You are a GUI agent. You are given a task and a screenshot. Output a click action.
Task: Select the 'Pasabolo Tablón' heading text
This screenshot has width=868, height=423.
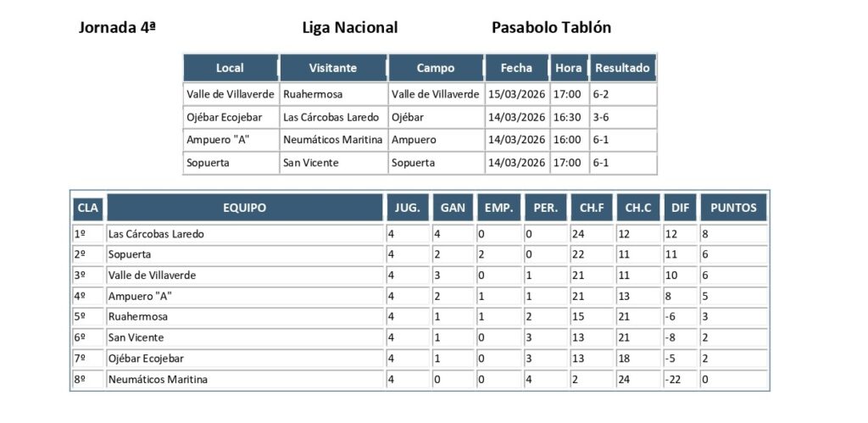[551, 27]
